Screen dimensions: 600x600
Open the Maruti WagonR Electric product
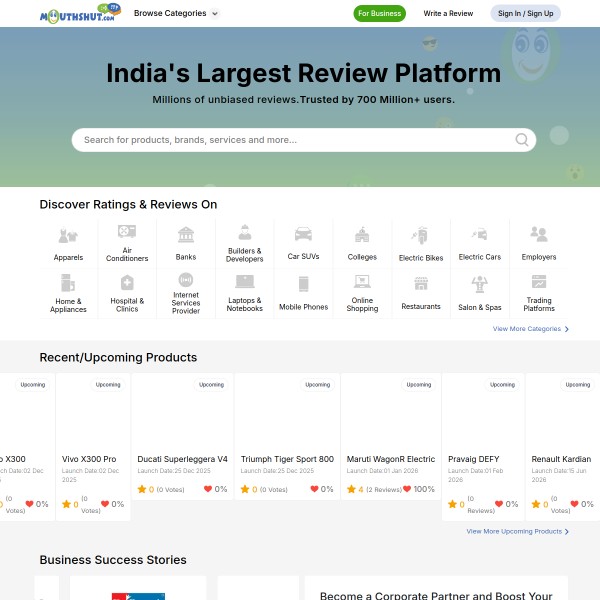click(x=390, y=459)
